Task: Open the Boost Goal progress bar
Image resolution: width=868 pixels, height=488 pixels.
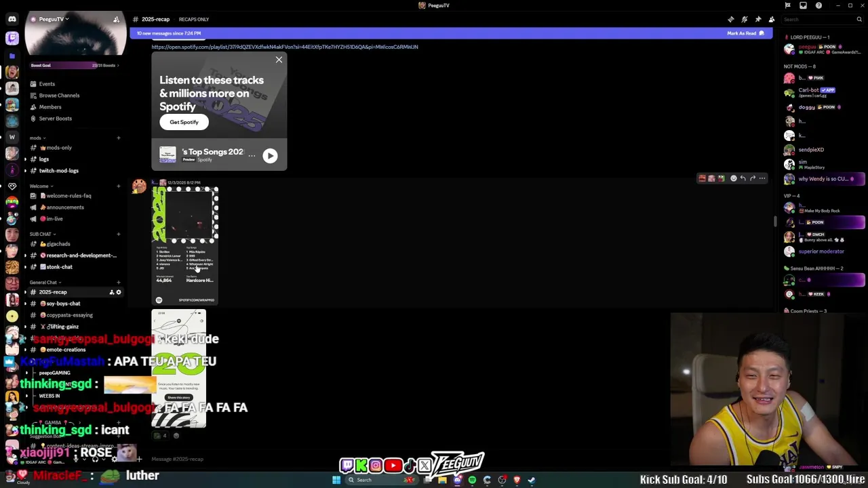Action: tap(75, 65)
